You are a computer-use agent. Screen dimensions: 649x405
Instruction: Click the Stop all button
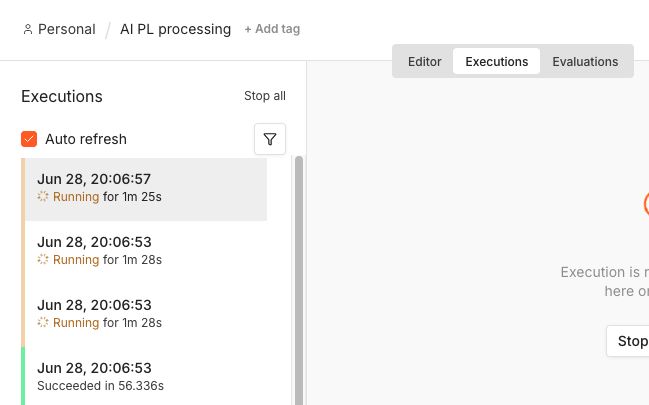(x=265, y=96)
